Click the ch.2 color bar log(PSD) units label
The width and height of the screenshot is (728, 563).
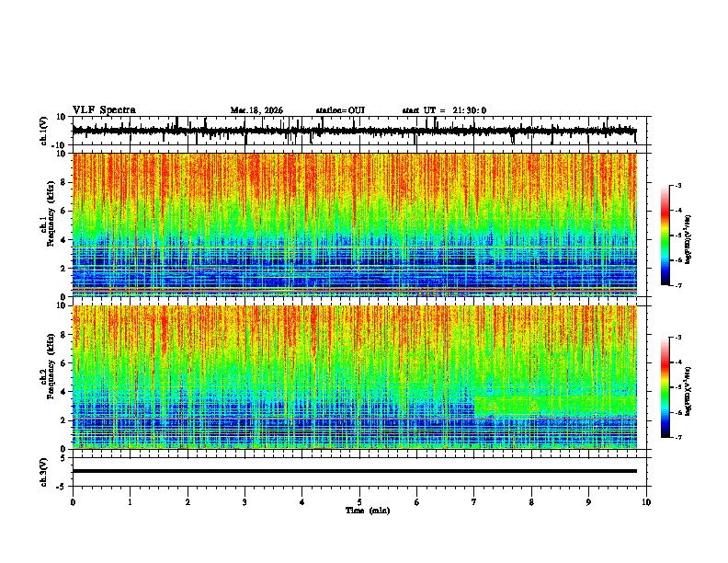(x=688, y=392)
